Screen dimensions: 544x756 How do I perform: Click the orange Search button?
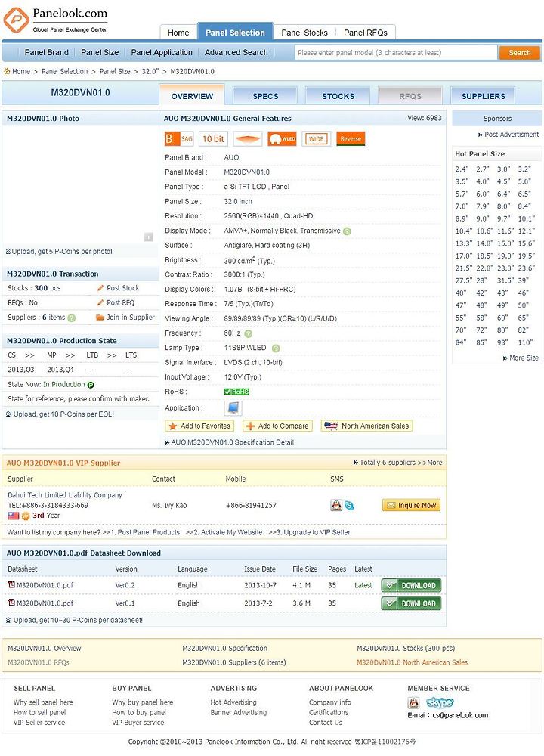coord(519,53)
